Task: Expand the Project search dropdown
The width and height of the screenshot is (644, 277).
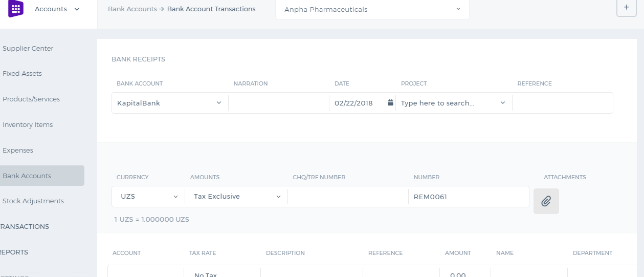Action: coord(453,103)
